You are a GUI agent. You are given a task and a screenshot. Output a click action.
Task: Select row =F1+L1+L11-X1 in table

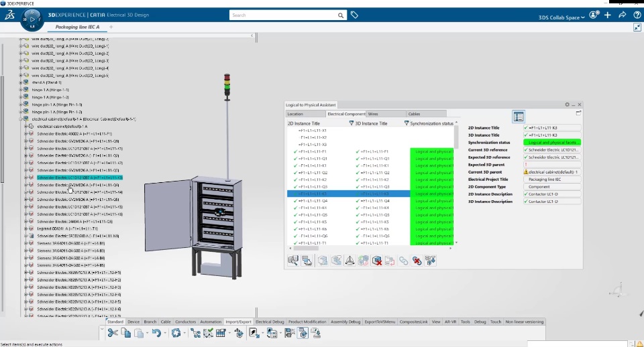click(x=313, y=131)
